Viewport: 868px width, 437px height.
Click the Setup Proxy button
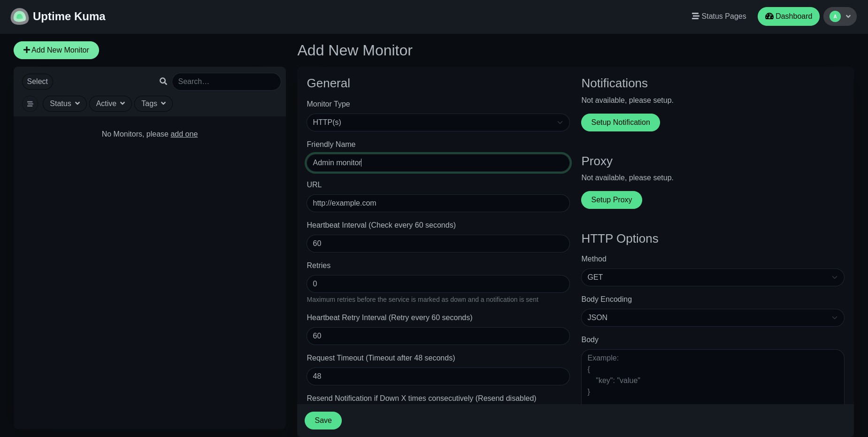click(611, 200)
